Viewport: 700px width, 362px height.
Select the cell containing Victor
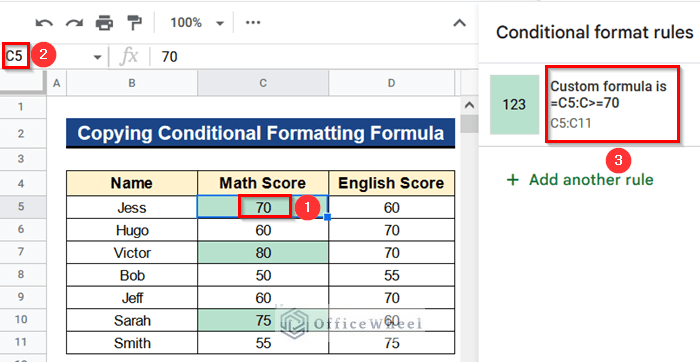(132, 253)
